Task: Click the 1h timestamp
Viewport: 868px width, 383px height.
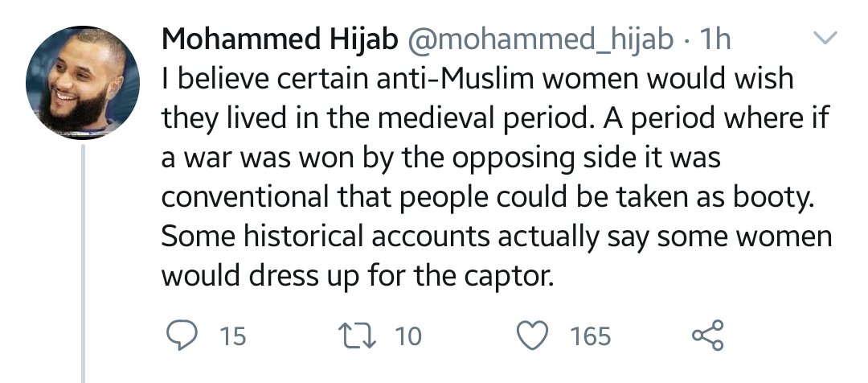Action: tap(715, 39)
